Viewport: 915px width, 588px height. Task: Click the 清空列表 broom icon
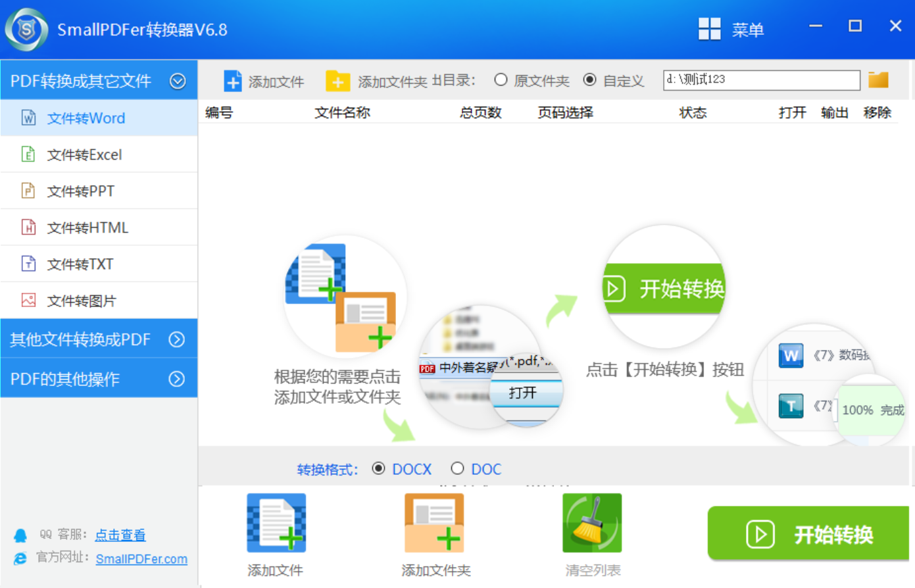pyautogui.click(x=592, y=523)
